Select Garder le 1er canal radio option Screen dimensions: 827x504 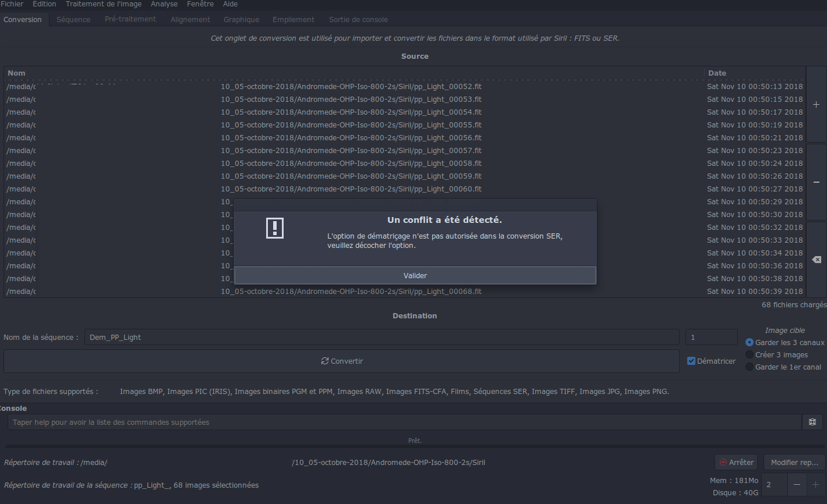pos(750,367)
